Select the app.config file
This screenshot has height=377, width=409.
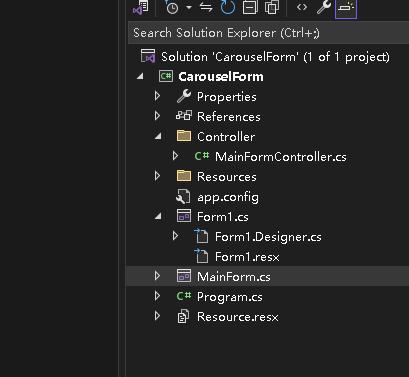(x=228, y=197)
